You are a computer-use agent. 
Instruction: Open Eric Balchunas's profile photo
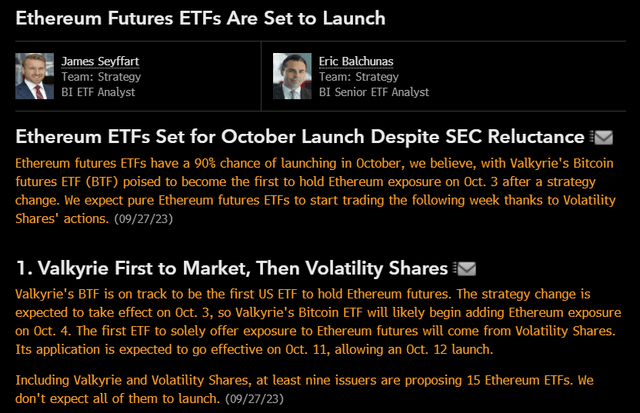[290, 76]
